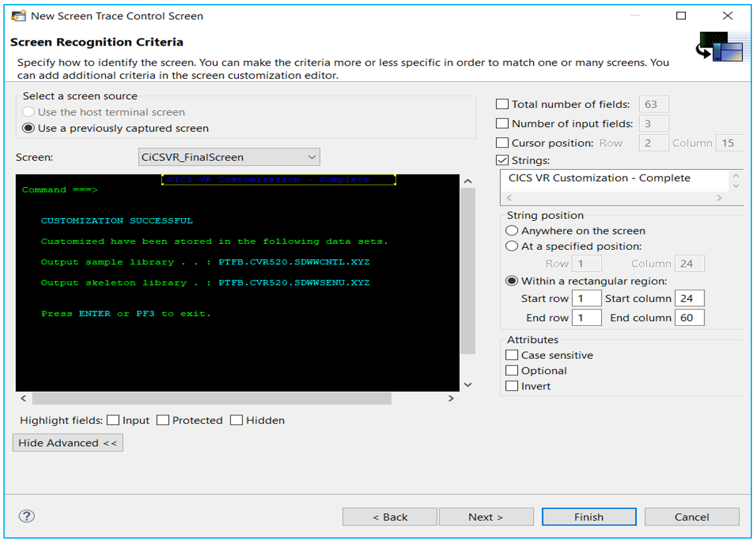Click the Cursor position Row field

click(653, 143)
